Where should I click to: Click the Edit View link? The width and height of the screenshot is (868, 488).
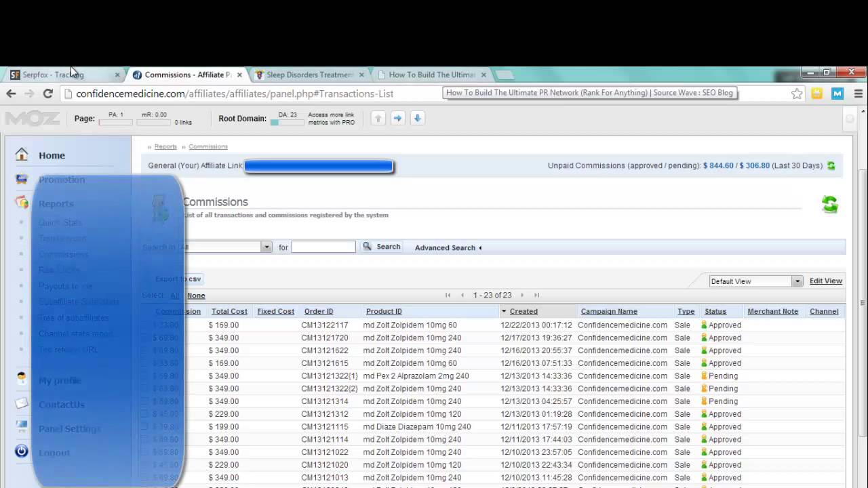826,281
